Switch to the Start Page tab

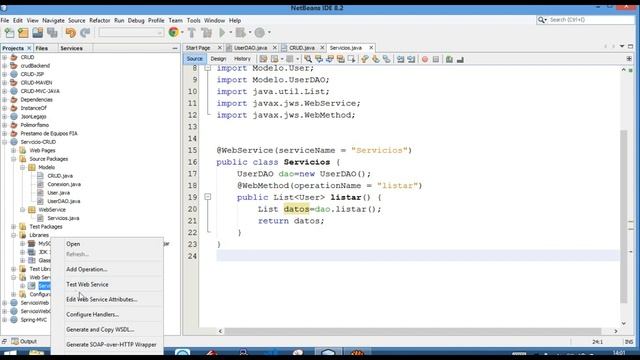[x=198, y=48]
